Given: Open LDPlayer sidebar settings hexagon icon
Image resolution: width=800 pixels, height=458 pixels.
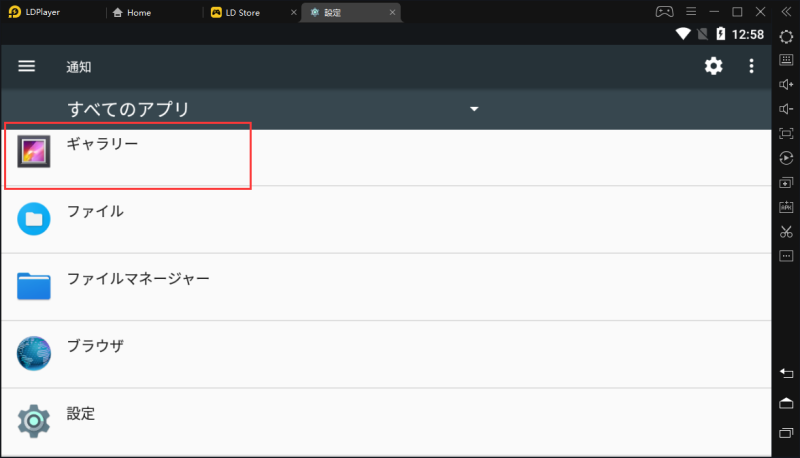Looking at the screenshot, I should click(x=786, y=37).
